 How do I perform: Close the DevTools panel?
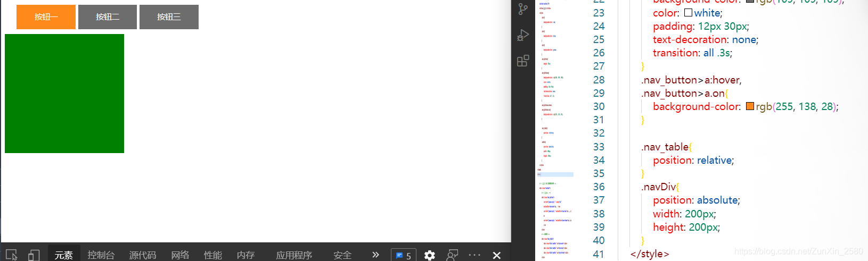pos(497,255)
